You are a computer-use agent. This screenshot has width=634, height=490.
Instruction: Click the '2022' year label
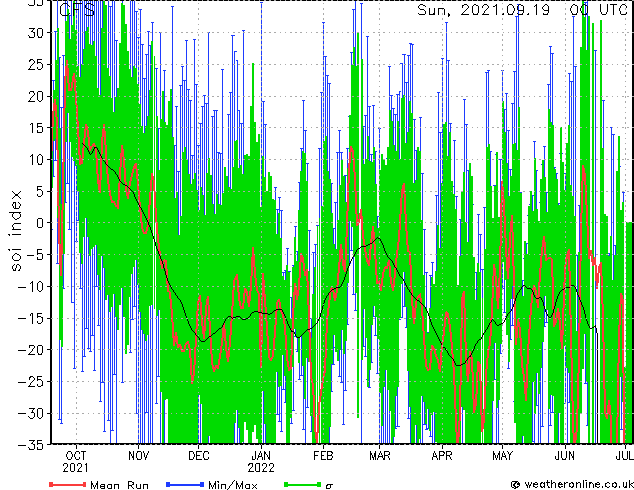[261, 468]
